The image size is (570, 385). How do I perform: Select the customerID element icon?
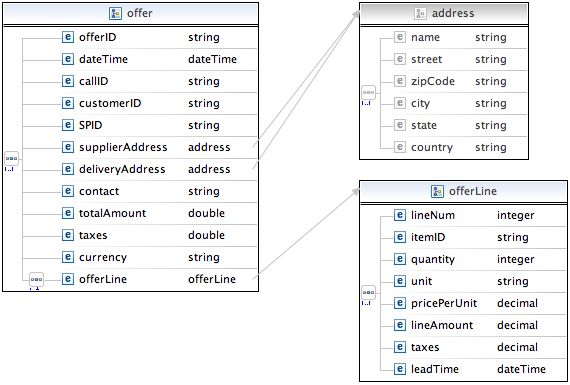click(68, 103)
